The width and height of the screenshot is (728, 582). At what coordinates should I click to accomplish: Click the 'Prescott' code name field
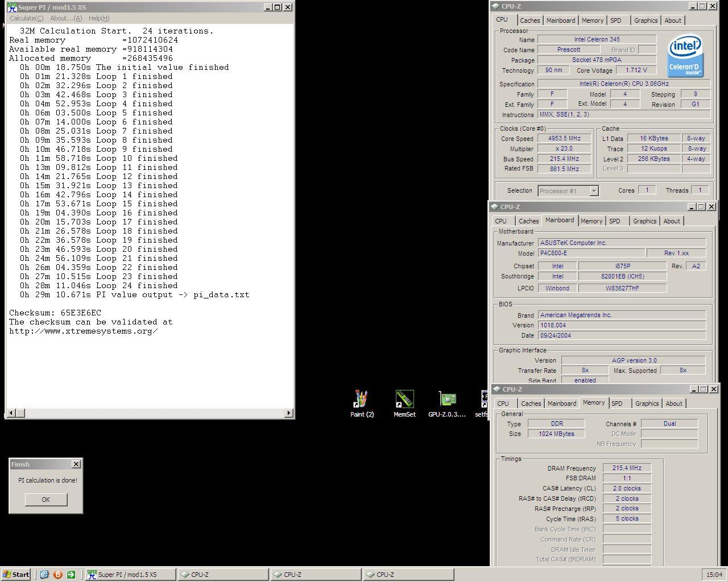point(569,50)
